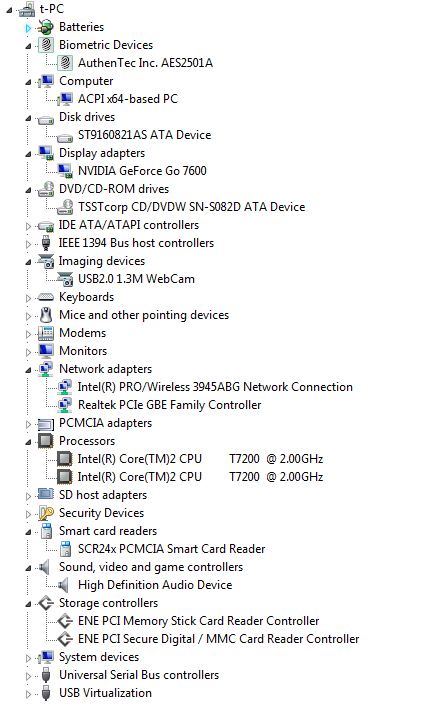
Task: Collapse the Processors node
Action: [x=29, y=442]
